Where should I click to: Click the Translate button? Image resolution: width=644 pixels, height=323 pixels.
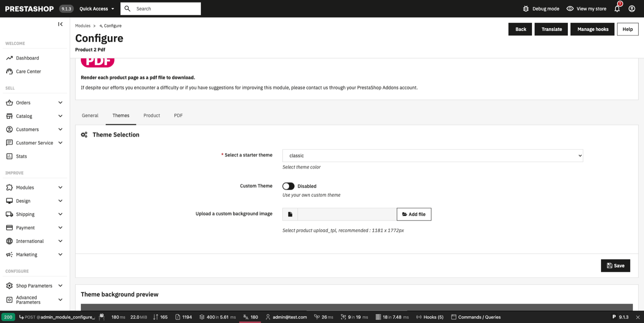click(x=551, y=29)
